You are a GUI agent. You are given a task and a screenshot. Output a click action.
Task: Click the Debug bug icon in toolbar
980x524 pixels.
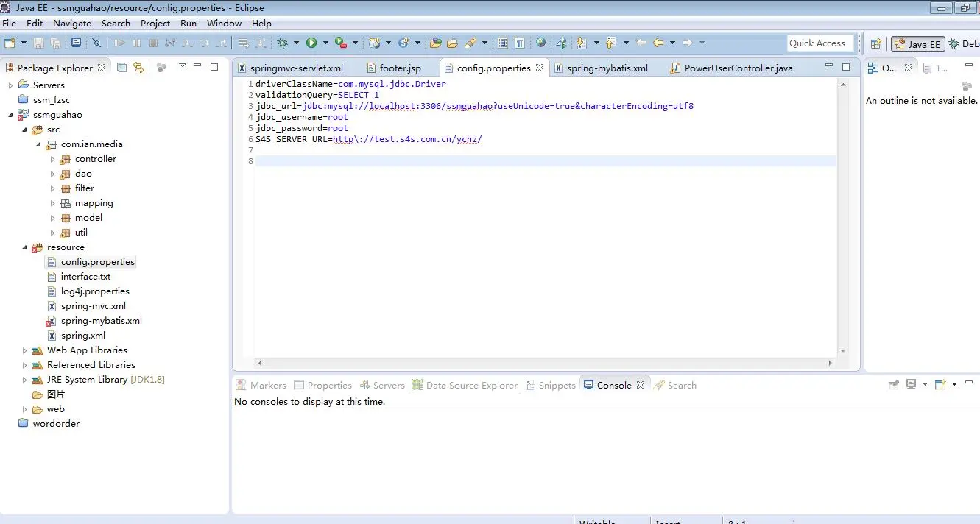click(x=283, y=43)
